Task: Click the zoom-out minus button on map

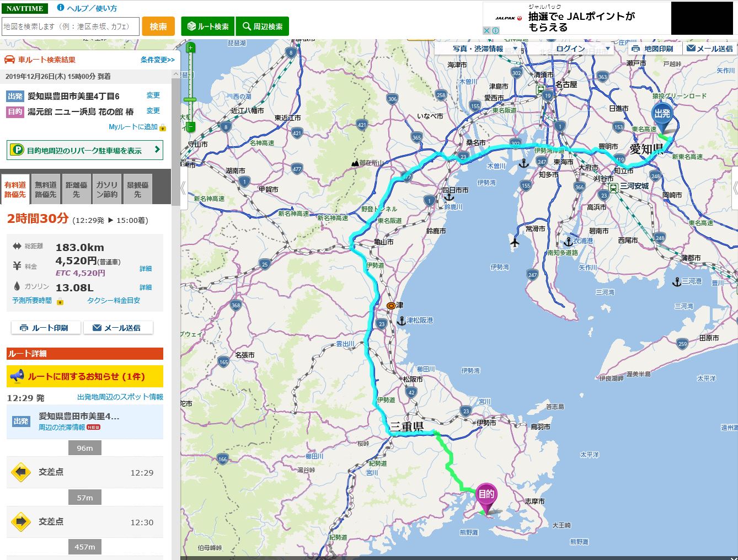Action: tap(190, 127)
